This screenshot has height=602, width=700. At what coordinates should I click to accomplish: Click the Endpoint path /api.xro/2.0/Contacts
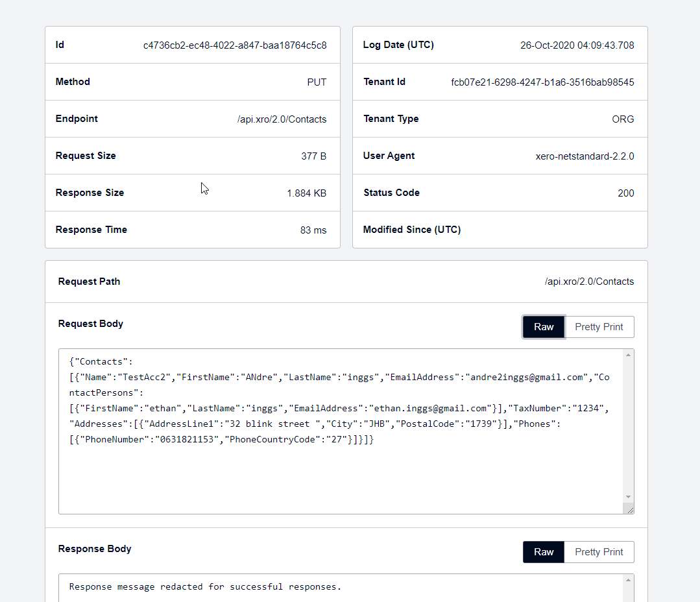click(x=282, y=119)
